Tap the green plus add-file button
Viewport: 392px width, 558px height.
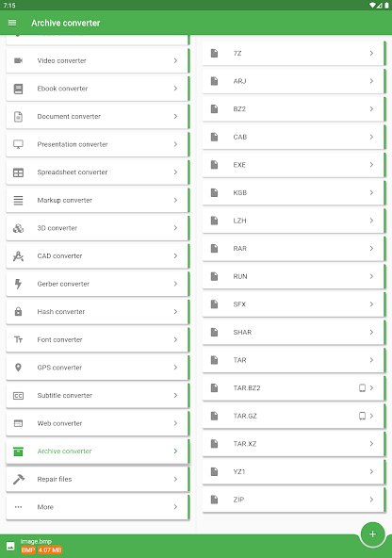(x=372, y=533)
